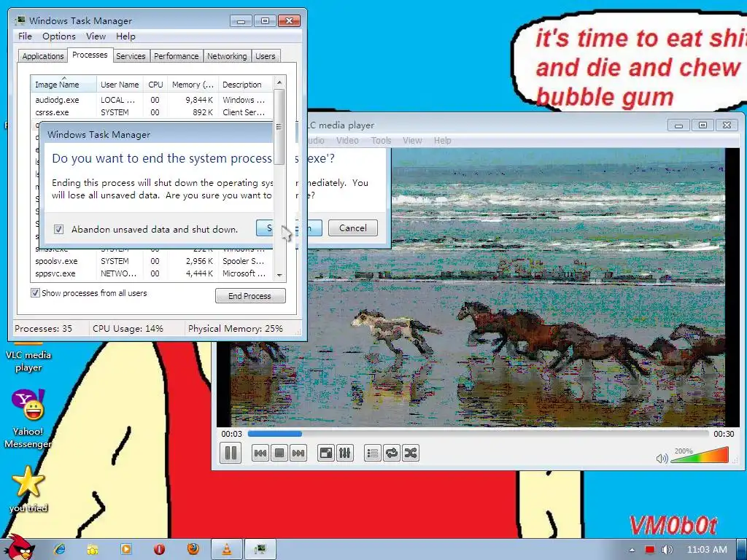
Task: Select the csrss.exe process row
Action: [x=152, y=112]
